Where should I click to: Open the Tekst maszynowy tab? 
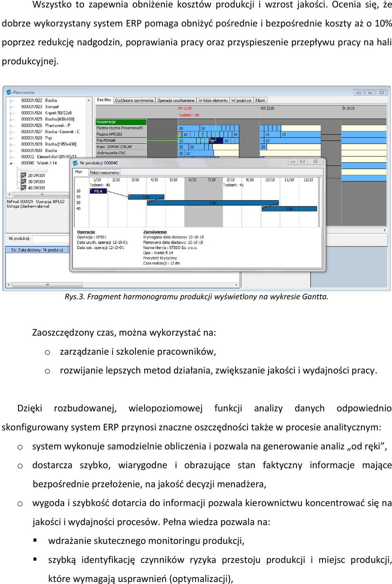coord(104,172)
